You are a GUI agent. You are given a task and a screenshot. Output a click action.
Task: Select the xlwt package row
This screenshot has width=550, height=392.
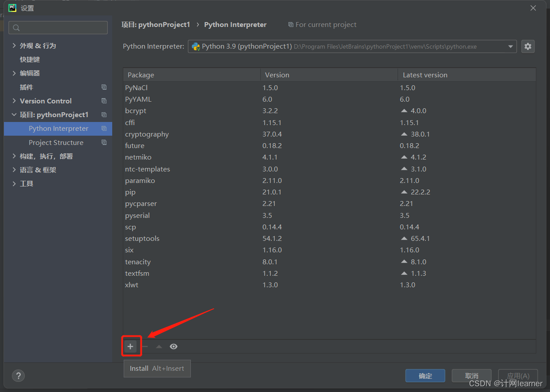click(x=330, y=285)
